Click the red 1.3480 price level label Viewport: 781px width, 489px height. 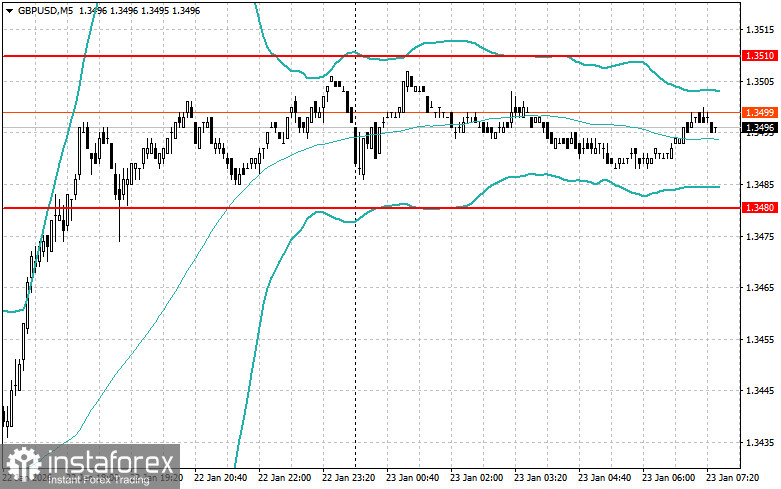click(760, 208)
